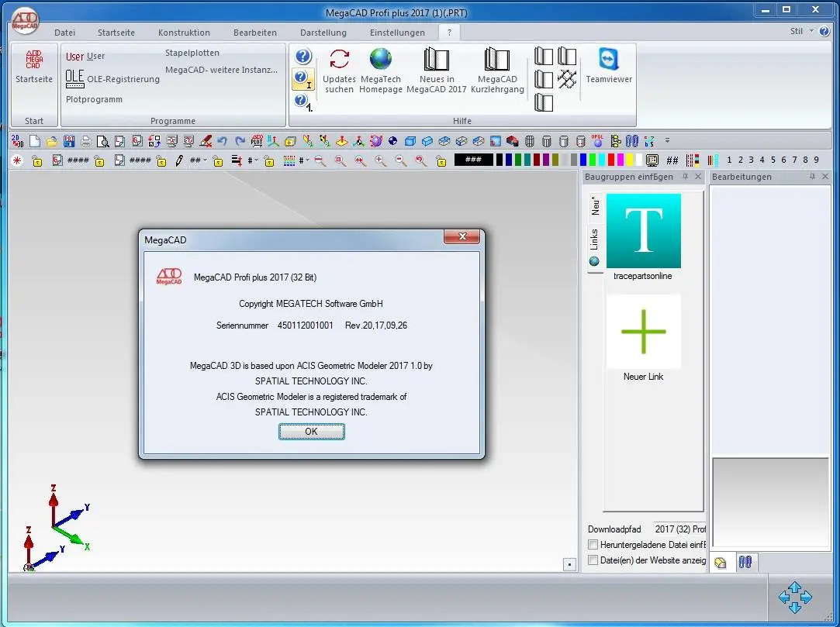
Task: Click the MegaCAD Startseite ribbon icon
Action: click(x=34, y=66)
